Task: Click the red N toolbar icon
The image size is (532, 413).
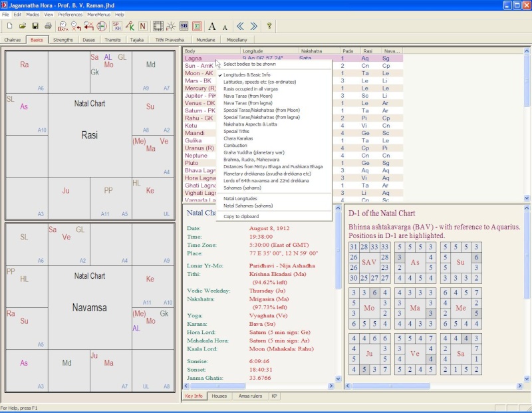Action: coord(143,26)
